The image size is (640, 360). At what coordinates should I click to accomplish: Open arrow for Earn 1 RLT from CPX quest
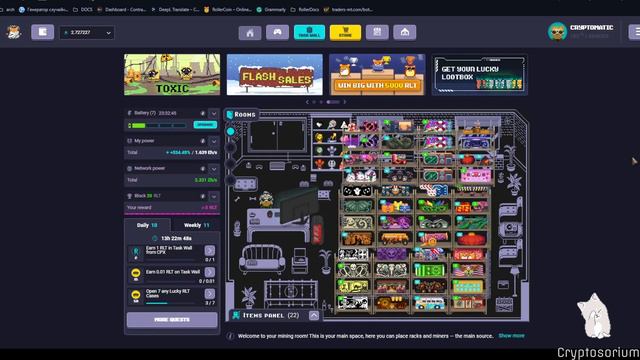click(x=210, y=251)
